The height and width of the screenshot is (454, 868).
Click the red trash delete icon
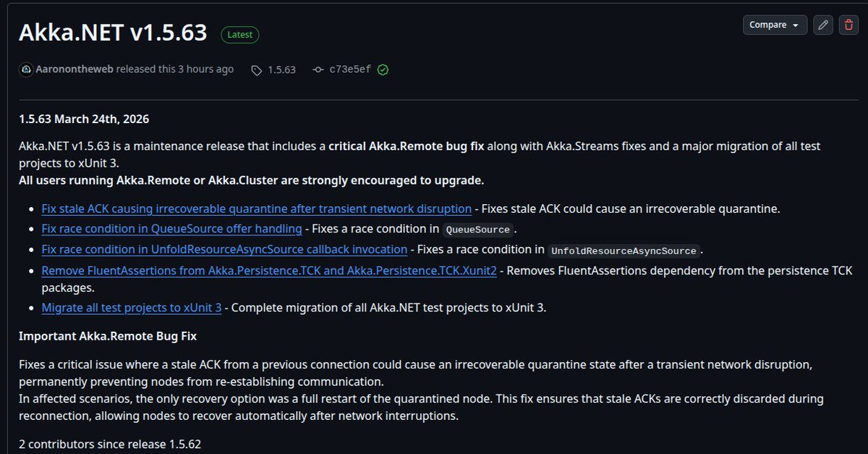click(848, 25)
